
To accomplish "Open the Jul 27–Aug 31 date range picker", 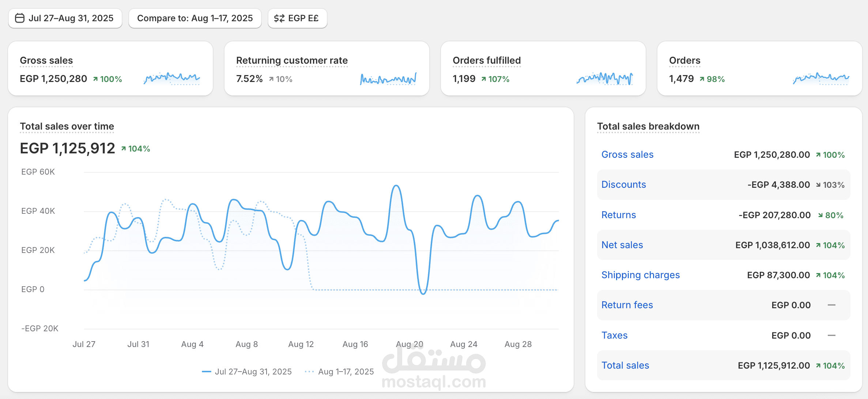I will point(65,18).
